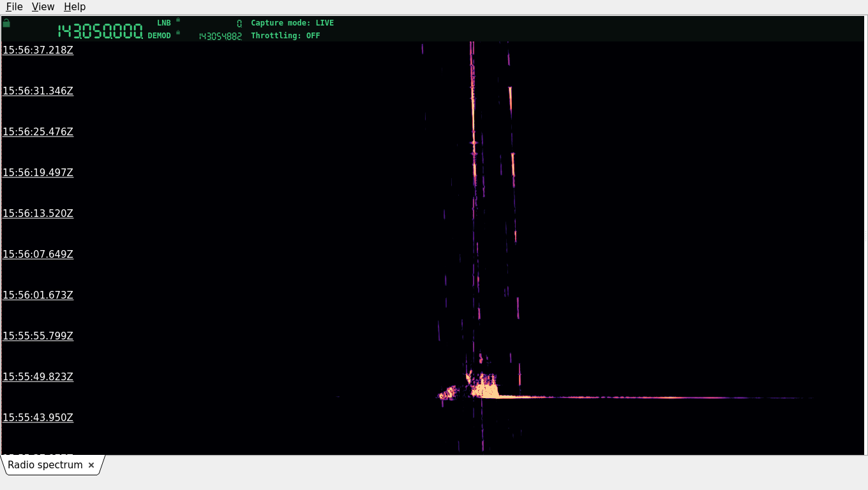Toggle the DEMOD frequency lock icon

point(178,33)
